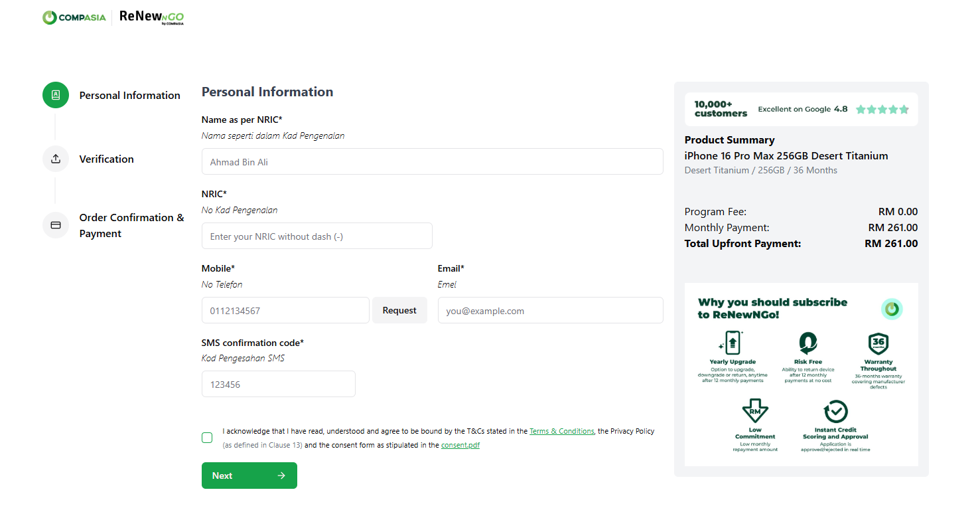This screenshot has height=524, width=980.
Task: Click the Instant Credit Scoring checkmark icon
Action: click(x=835, y=412)
